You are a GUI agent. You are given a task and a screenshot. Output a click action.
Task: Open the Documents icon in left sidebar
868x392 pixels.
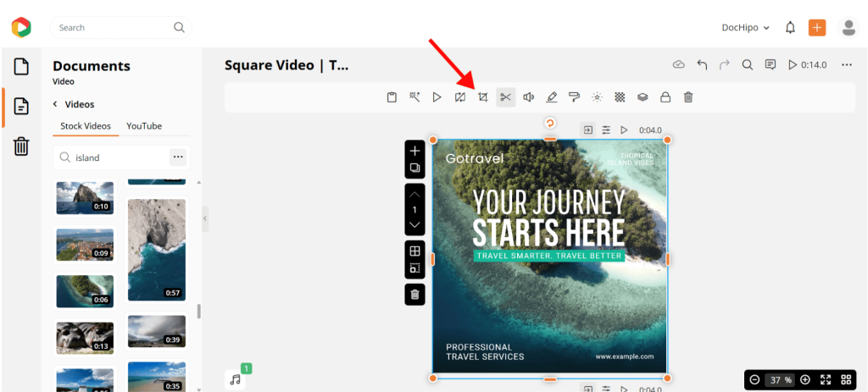[21, 106]
